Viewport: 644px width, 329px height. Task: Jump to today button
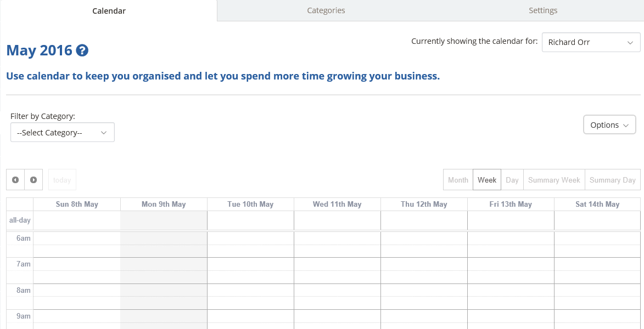click(x=62, y=180)
